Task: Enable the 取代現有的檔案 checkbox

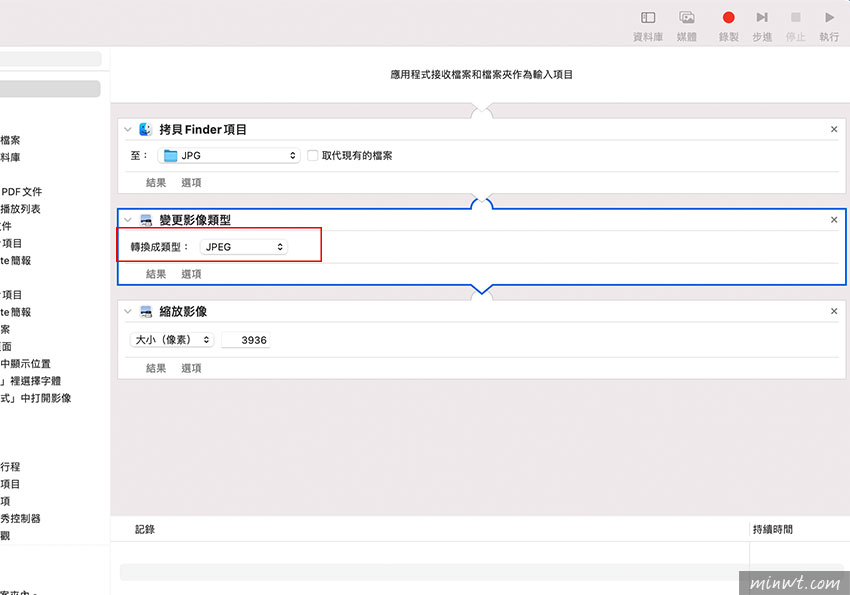Action: [312, 156]
